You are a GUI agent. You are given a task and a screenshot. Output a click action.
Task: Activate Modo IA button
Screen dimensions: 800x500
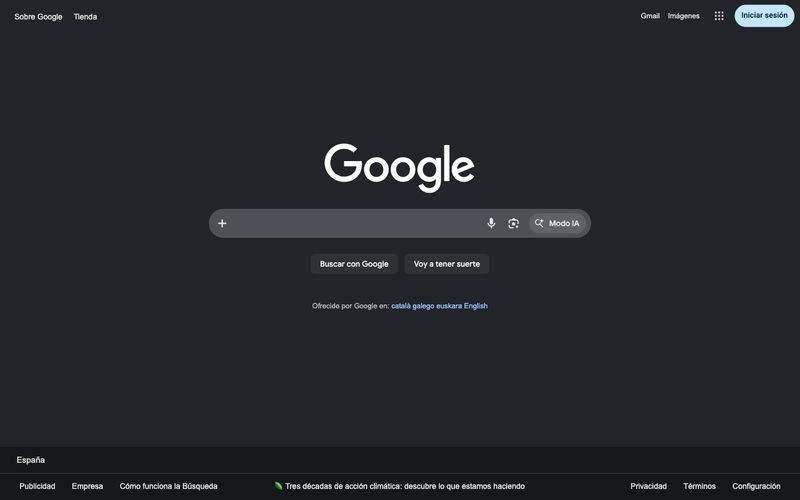(x=557, y=223)
